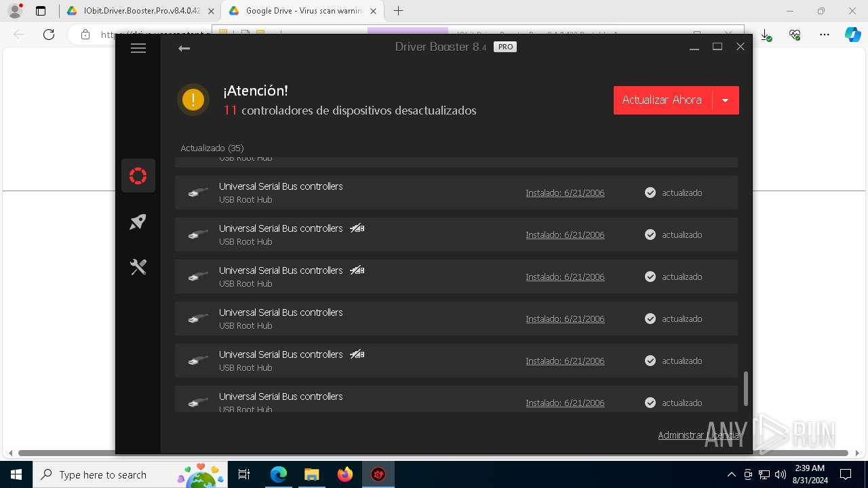Expand the Actualizar Ahora dropdown arrow
The width and height of the screenshot is (868, 488).
click(726, 100)
